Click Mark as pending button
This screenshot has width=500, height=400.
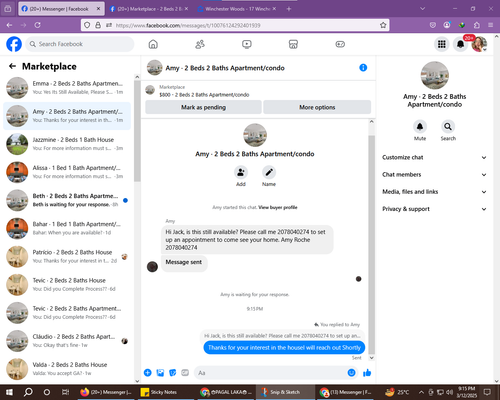point(203,107)
